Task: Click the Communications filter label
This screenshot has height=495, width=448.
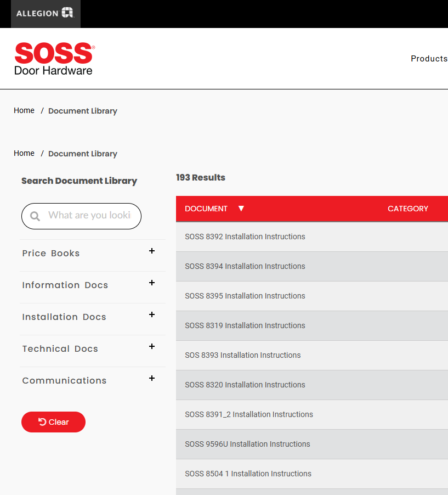Action: [64, 381]
